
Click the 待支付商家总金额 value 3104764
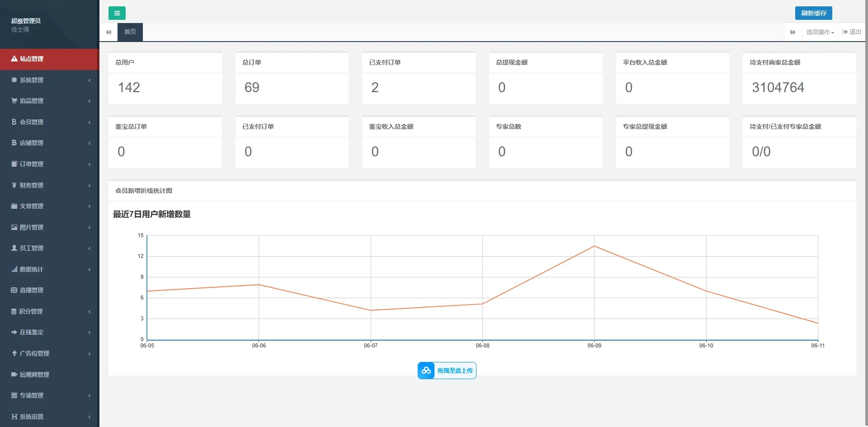(x=778, y=87)
